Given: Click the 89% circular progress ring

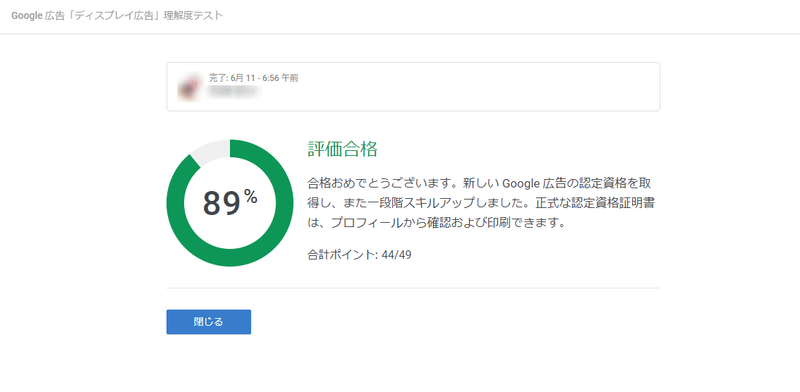Looking at the screenshot, I should click(x=230, y=203).
